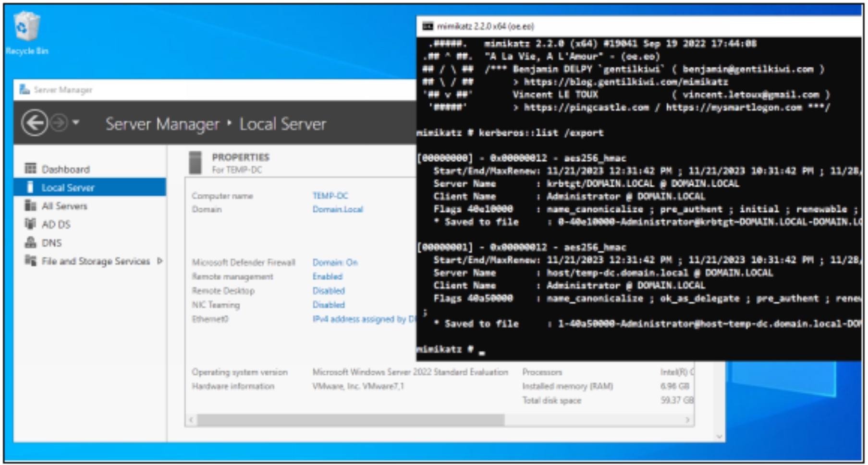
Task: Open the navigation history dropdown arrow
Action: [x=76, y=123]
